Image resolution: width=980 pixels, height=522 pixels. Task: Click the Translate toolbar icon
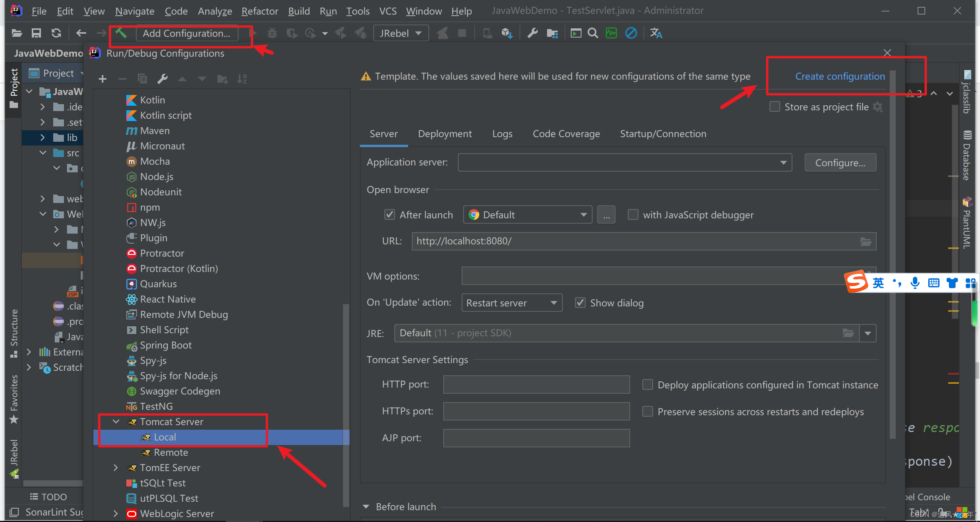[x=656, y=33]
